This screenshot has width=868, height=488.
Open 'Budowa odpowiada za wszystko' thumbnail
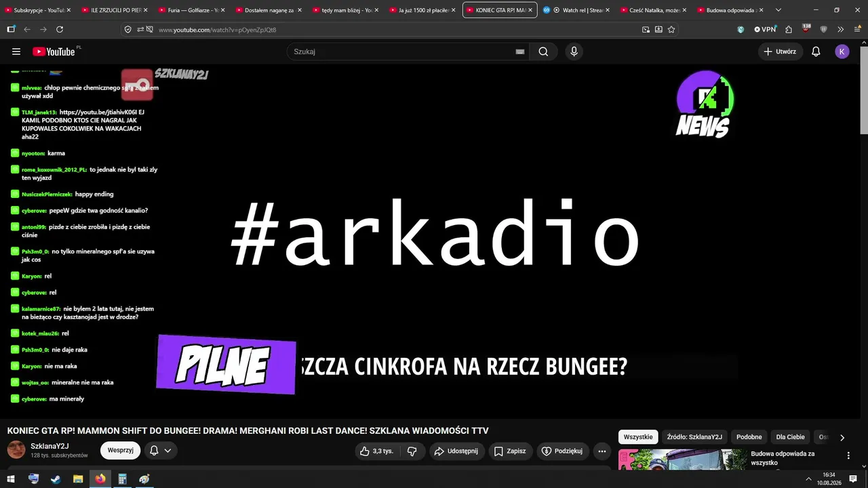click(x=682, y=459)
